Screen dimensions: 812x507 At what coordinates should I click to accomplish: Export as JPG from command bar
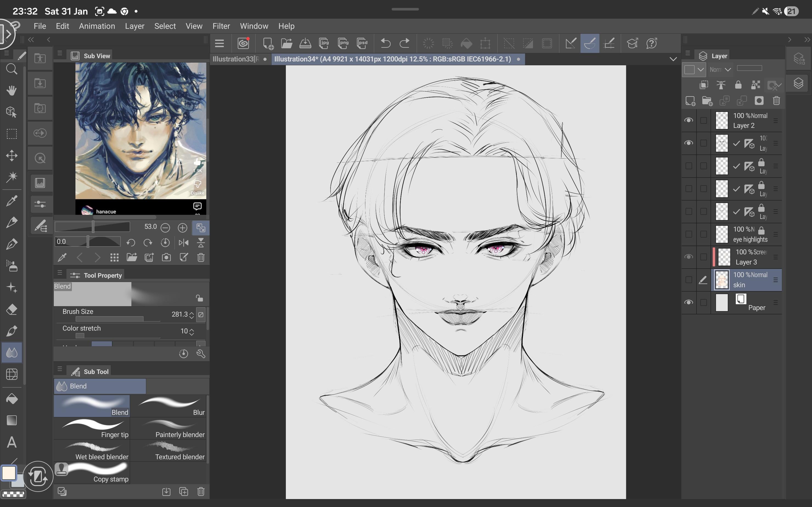point(324,43)
